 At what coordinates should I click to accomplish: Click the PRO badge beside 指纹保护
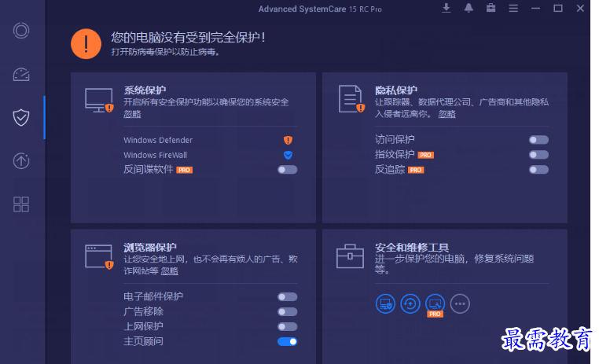[x=425, y=155]
